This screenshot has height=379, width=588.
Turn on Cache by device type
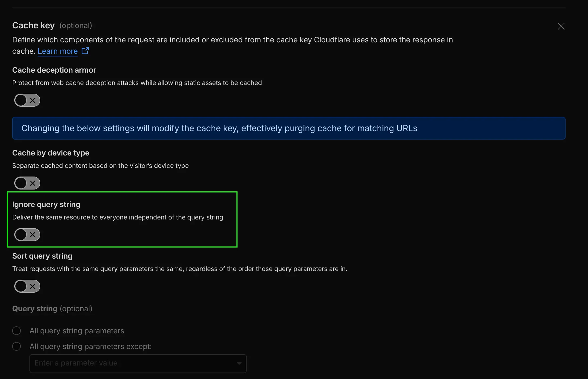27,183
